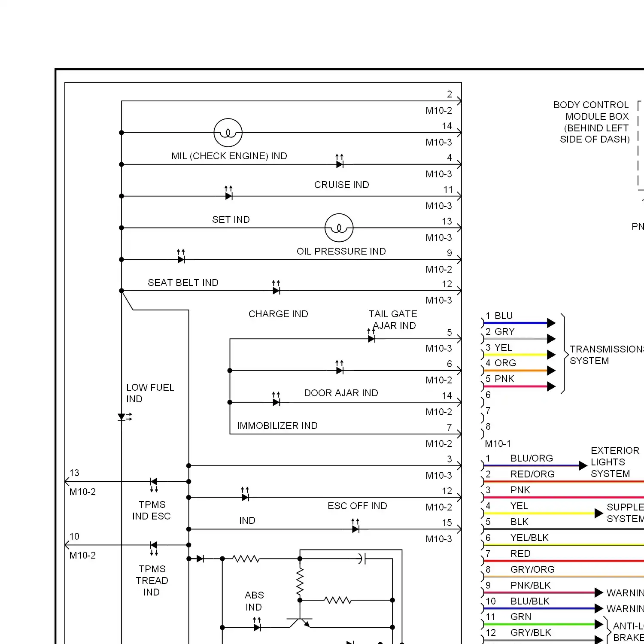Click the LED symbol on pin 4 M10-3 line
644x644 pixels.
pyautogui.click(x=340, y=161)
